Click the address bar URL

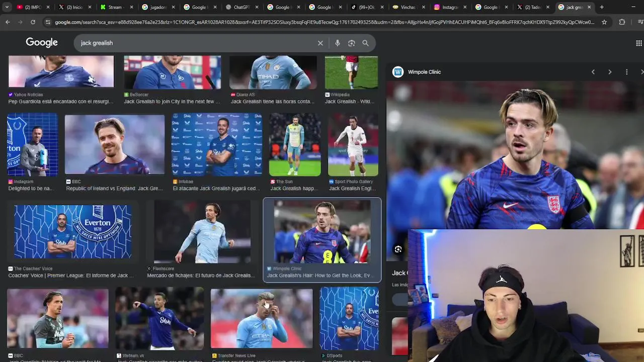325,22
